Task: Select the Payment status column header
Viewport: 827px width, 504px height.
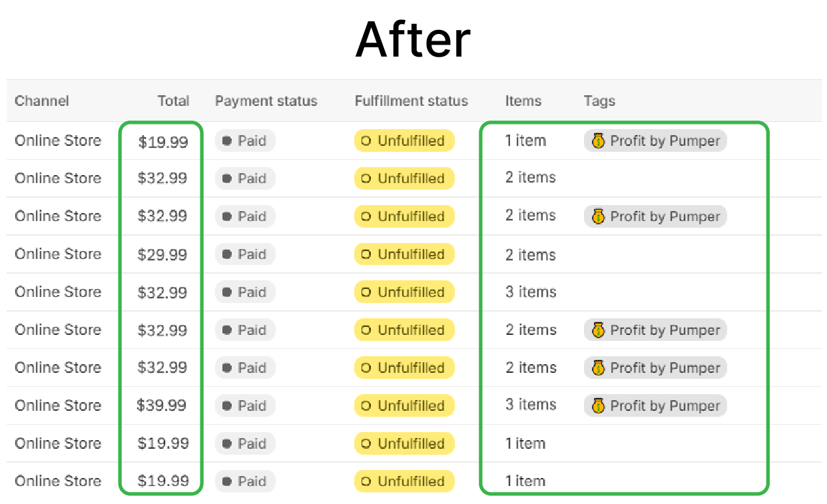Action: (266, 101)
